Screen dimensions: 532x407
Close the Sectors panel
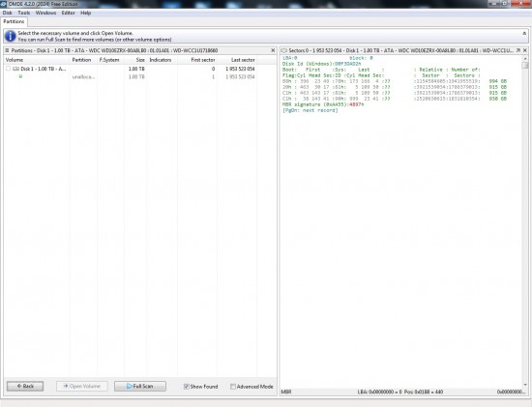[x=525, y=50]
